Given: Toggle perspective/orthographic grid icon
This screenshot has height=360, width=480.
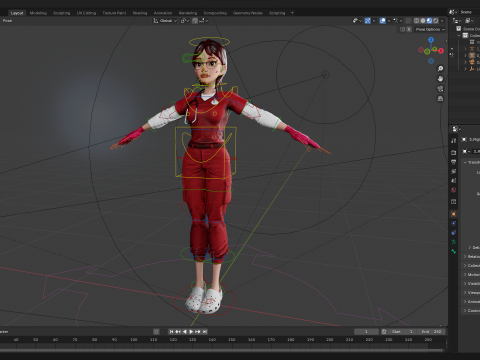Looking at the screenshot, I should coord(440,99).
